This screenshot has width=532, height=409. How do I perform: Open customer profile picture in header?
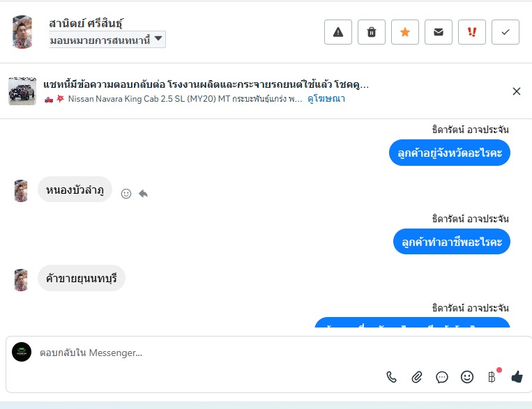tap(22, 32)
